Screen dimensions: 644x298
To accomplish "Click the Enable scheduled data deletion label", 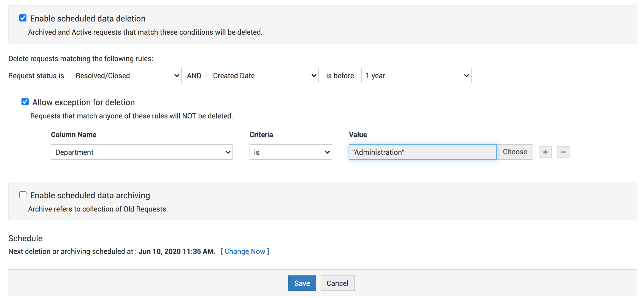I will coord(88,18).
